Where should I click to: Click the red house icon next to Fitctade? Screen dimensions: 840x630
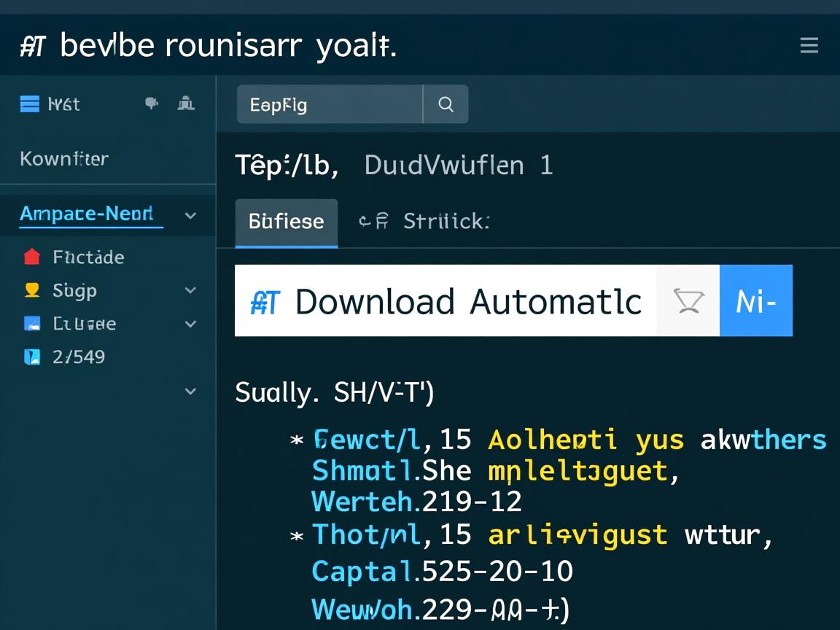[x=31, y=257]
